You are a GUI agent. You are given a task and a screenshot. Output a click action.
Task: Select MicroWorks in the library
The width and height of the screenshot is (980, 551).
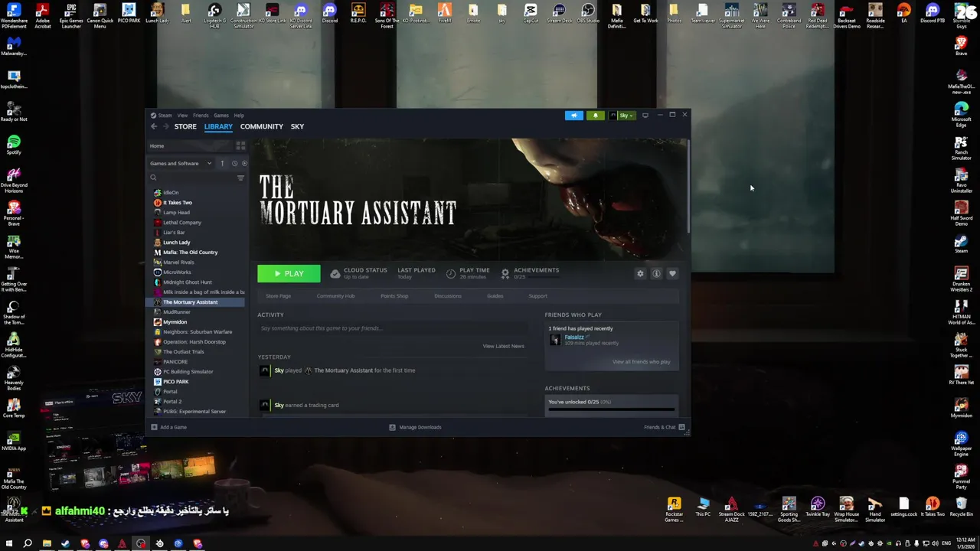(x=177, y=272)
